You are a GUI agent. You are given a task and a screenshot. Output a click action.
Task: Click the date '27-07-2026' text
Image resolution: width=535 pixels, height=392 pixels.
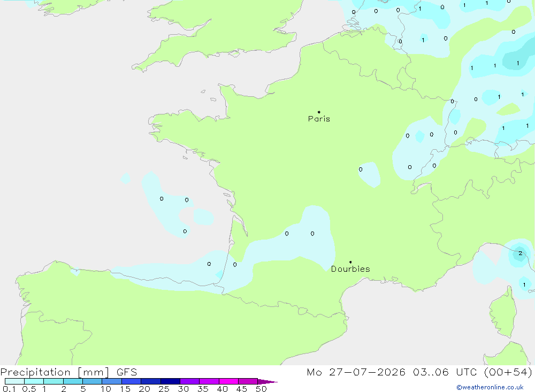[x=367, y=372]
